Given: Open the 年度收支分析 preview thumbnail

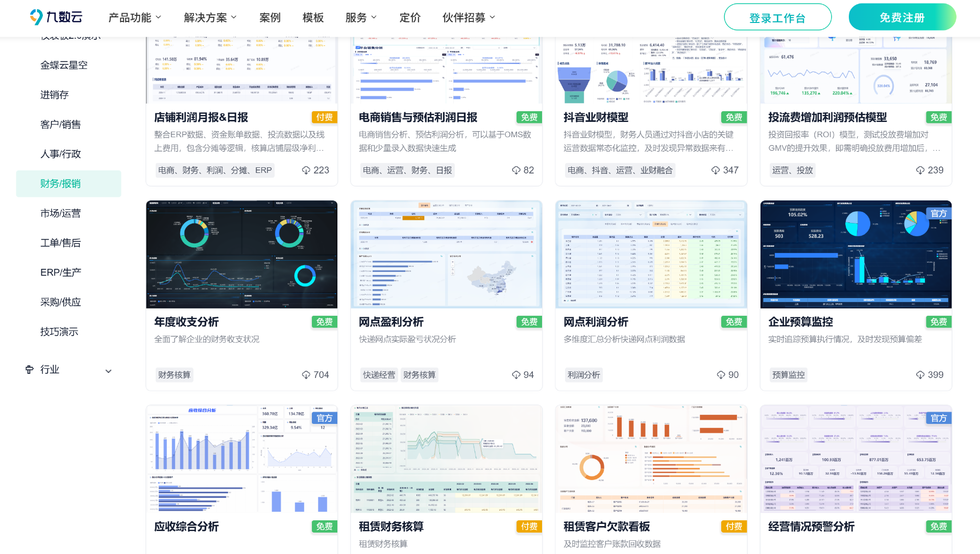Looking at the screenshot, I should [241, 254].
